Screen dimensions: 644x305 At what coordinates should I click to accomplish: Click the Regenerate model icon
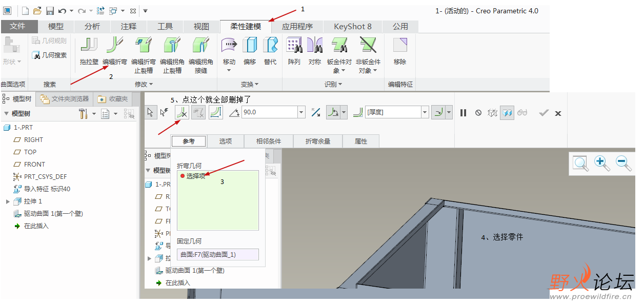(100, 10)
